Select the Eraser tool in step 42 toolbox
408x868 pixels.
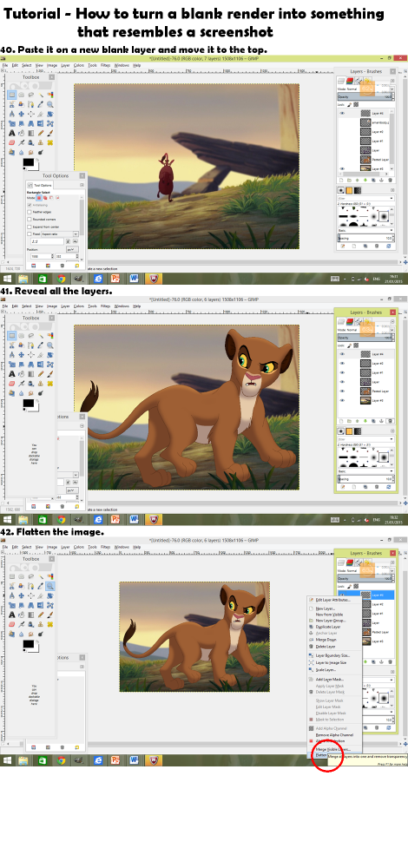(x=11, y=625)
